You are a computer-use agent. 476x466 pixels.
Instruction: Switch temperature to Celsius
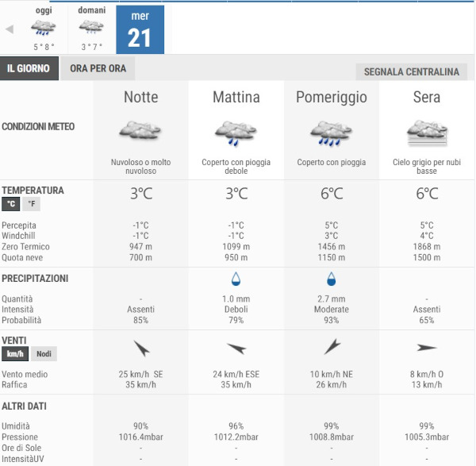11,204
